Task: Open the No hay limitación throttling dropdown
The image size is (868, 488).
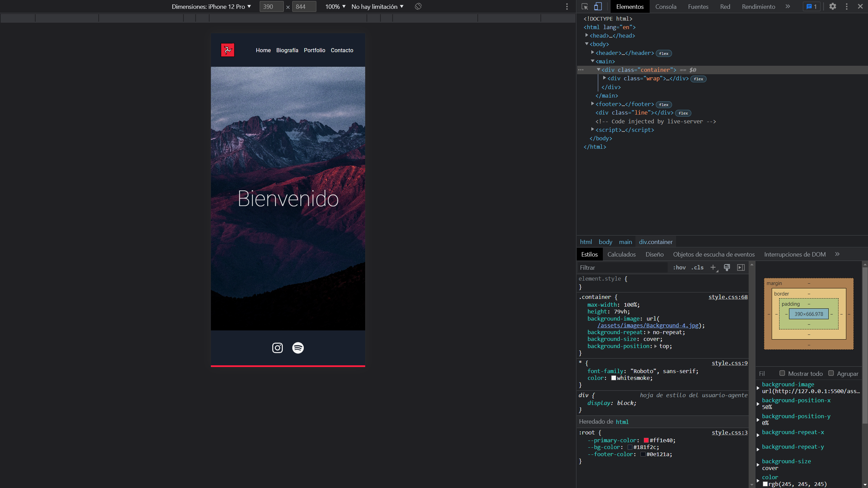Action: 377,6
